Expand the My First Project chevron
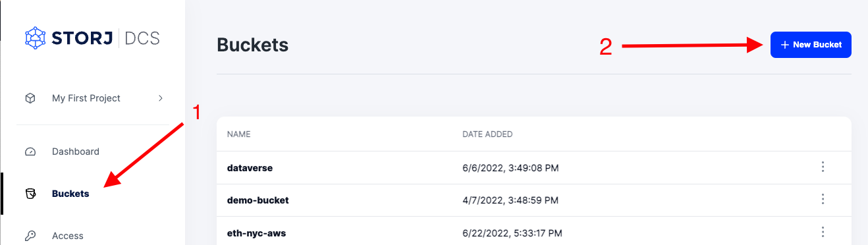The image size is (868, 245). 160,98
